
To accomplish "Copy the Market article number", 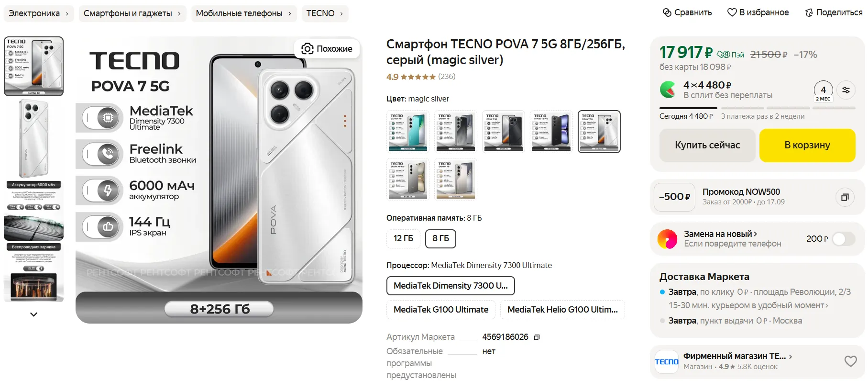I will (537, 337).
